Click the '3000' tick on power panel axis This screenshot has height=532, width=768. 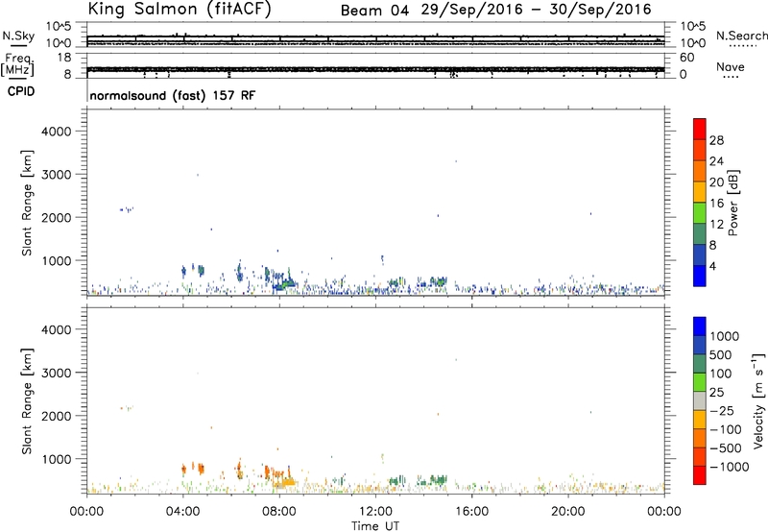tap(56, 175)
